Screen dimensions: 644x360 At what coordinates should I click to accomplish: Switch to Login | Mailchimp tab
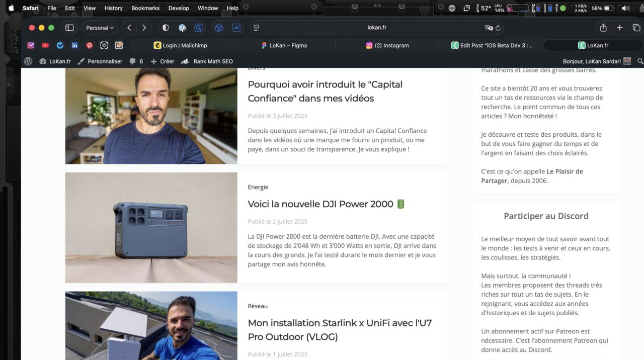tap(181, 45)
